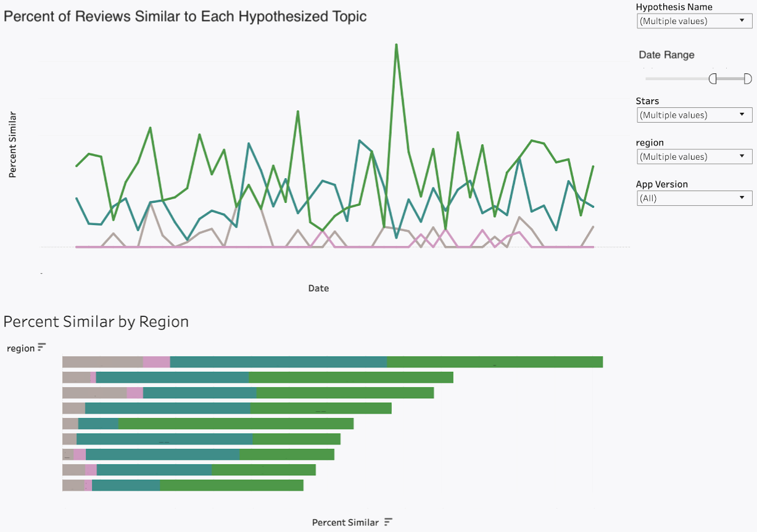
Task: Click the right handle of Date Range slider
Action: [x=748, y=78]
